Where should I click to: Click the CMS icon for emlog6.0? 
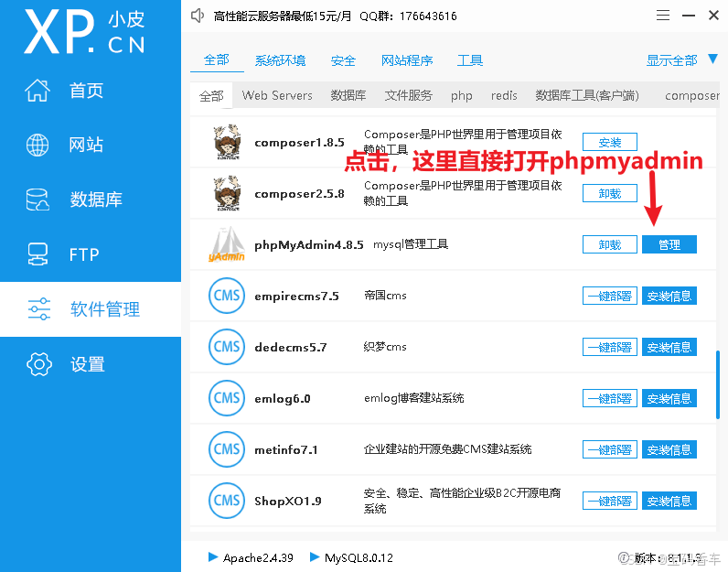coord(227,398)
